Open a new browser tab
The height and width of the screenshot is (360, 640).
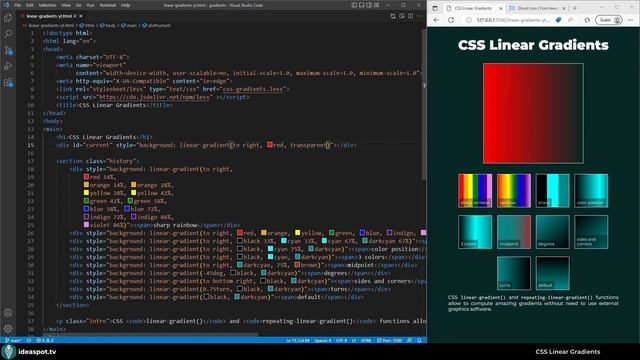pyautogui.click(x=575, y=8)
